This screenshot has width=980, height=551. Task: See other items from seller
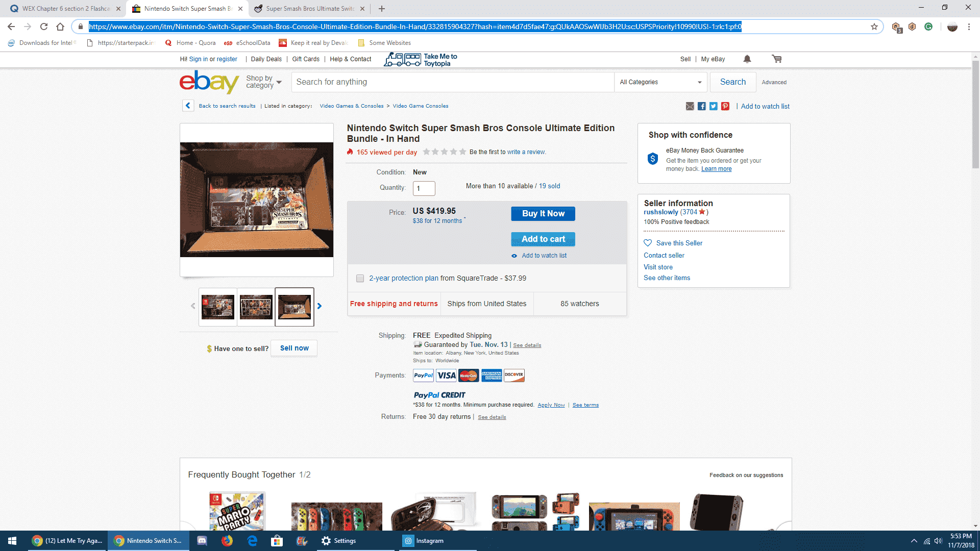pos(667,278)
